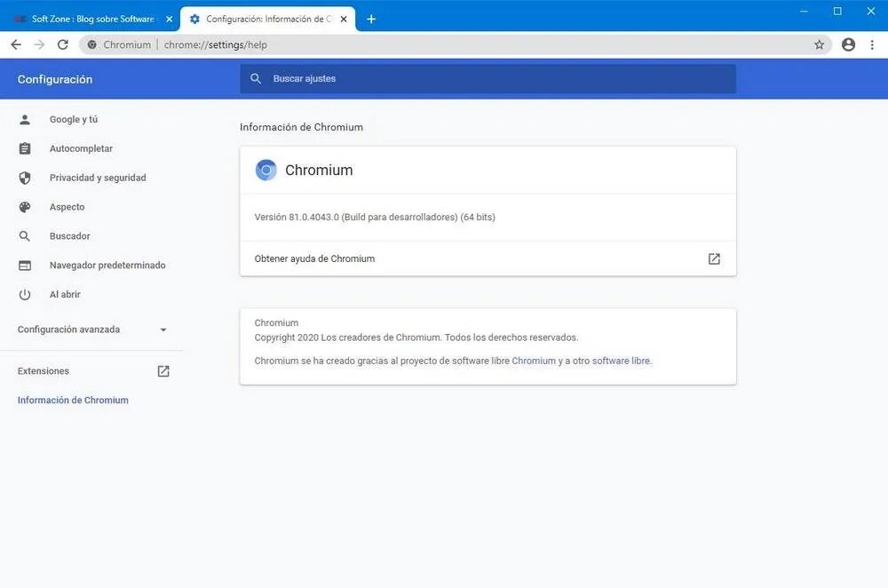Open Autocompletar settings section
Screen dimensions: 888x588
81,148
